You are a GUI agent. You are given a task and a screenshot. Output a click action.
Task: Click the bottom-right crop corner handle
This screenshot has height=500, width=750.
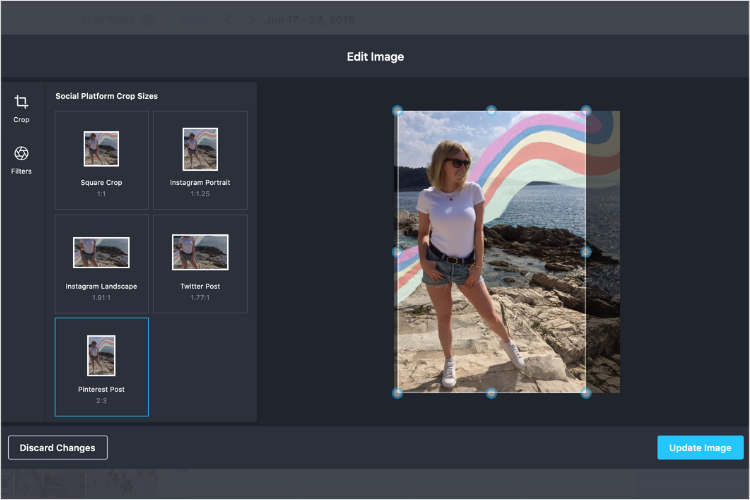point(586,393)
